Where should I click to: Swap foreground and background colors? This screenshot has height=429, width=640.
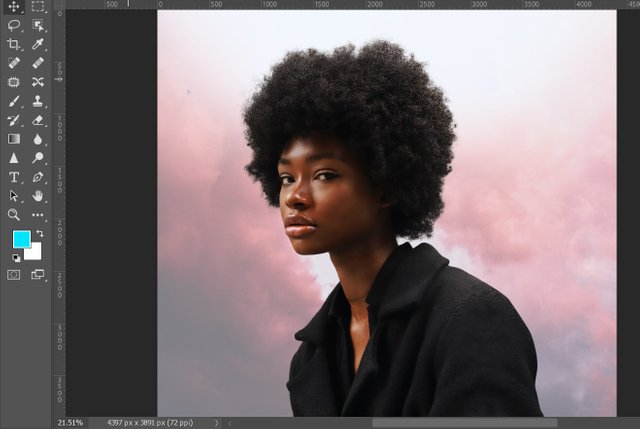click(x=40, y=233)
